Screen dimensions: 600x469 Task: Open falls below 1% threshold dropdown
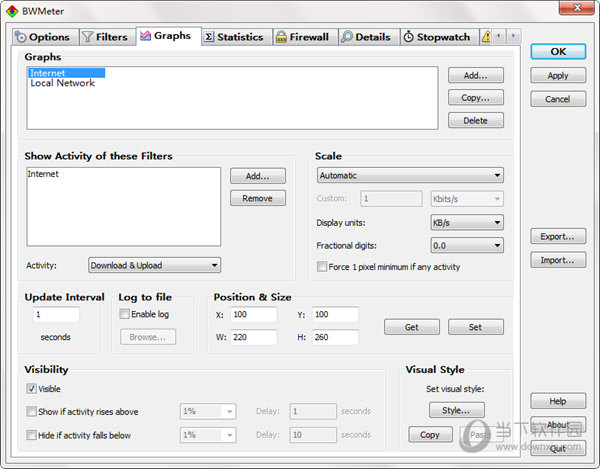click(208, 435)
